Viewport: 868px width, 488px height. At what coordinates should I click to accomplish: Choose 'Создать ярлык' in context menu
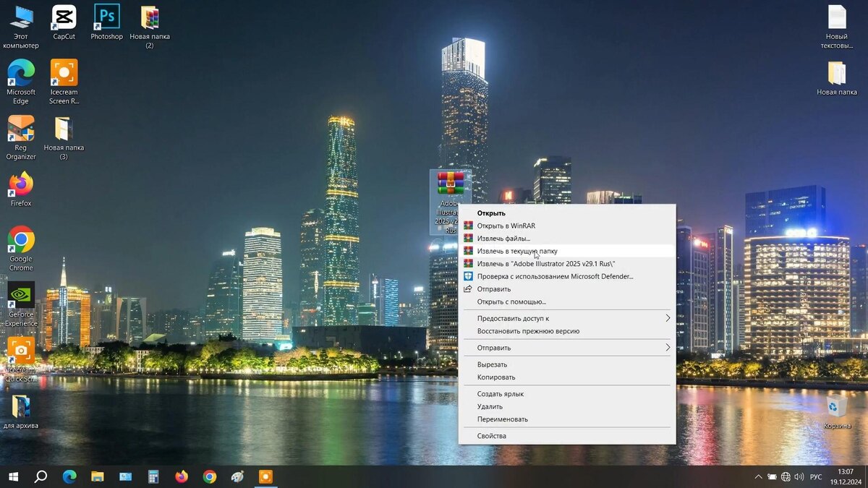click(x=567, y=394)
